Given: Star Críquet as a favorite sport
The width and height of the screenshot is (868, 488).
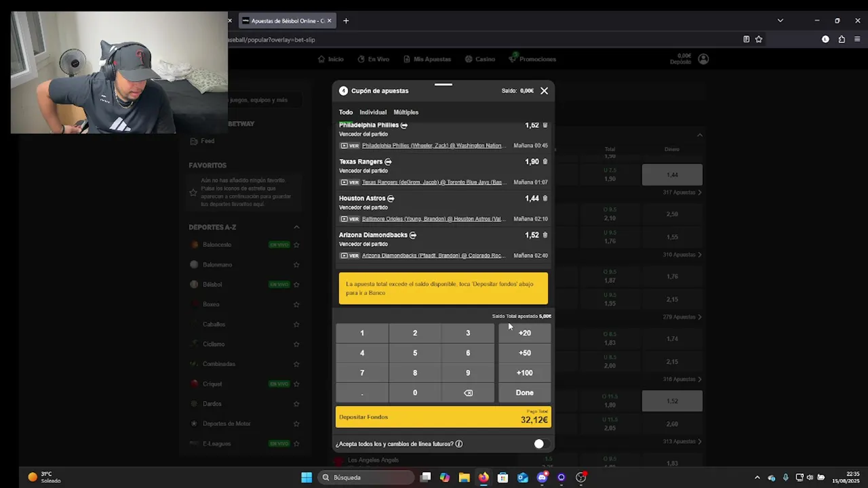Looking at the screenshot, I should coord(296,384).
